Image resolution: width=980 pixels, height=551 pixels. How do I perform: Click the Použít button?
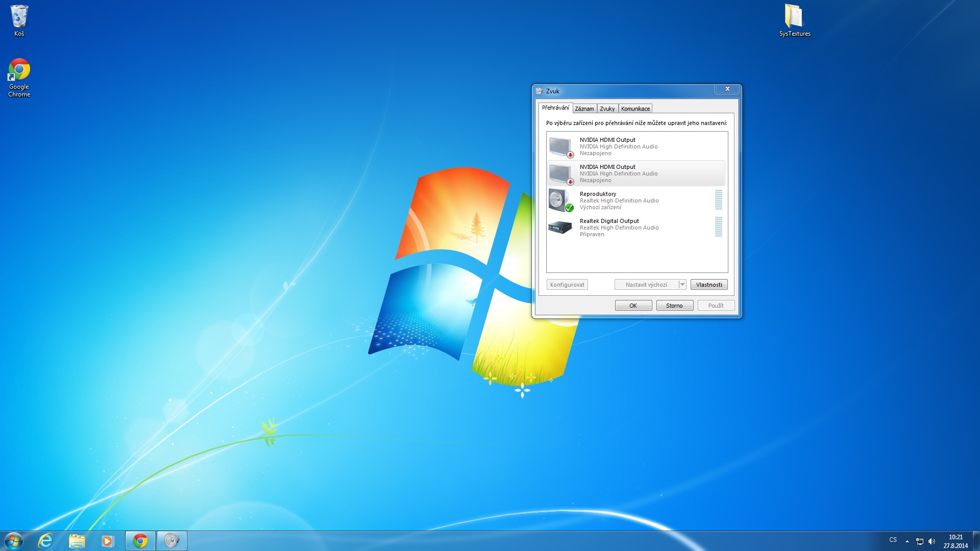(x=716, y=306)
